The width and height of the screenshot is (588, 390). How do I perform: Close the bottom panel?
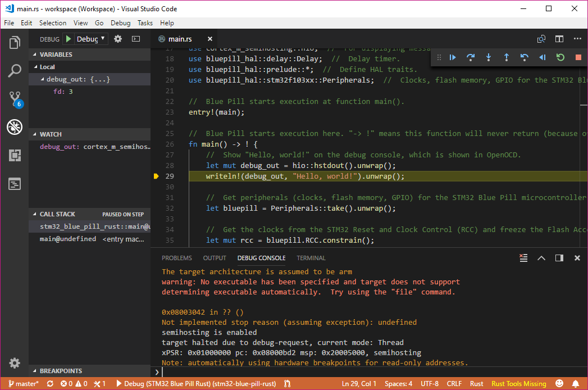(577, 258)
